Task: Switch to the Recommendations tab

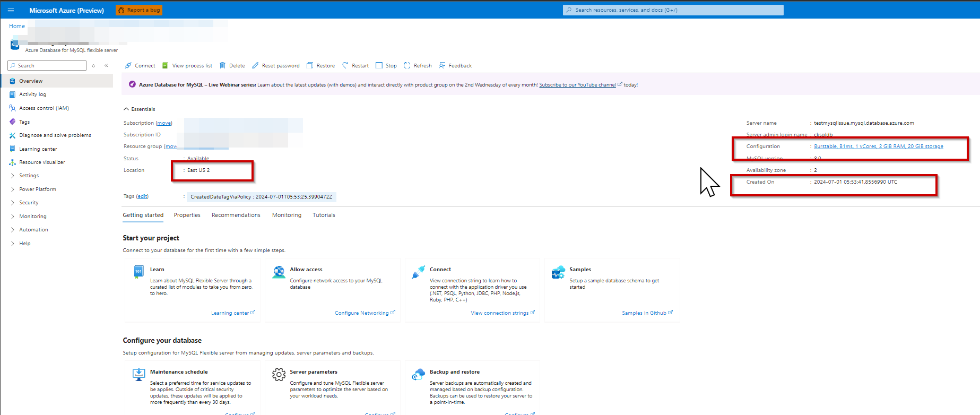Action: point(236,215)
